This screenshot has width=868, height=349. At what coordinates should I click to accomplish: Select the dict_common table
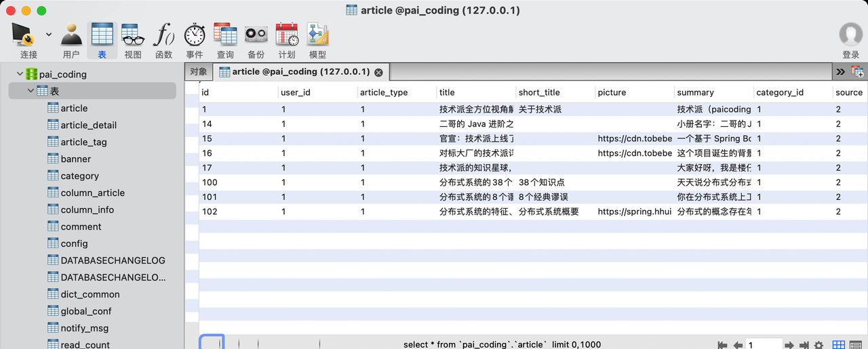[x=92, y=294]
